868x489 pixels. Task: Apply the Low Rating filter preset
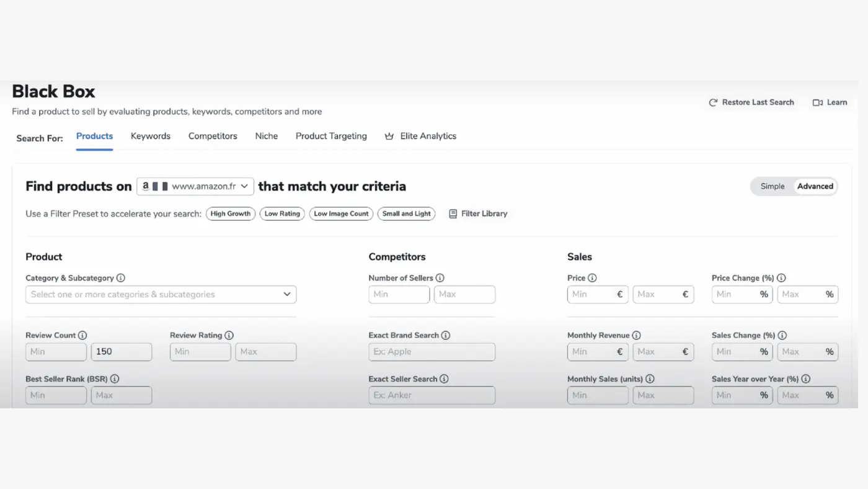(282, 213)
